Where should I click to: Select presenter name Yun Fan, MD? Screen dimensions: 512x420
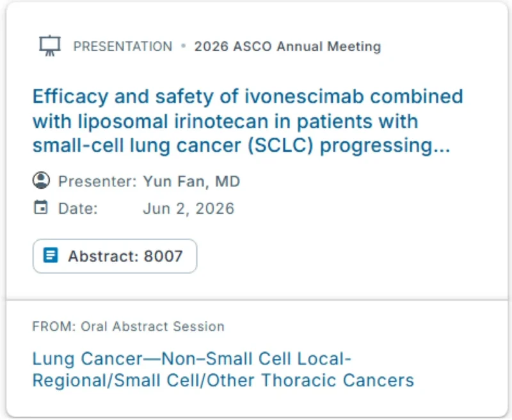coord(191,181)
